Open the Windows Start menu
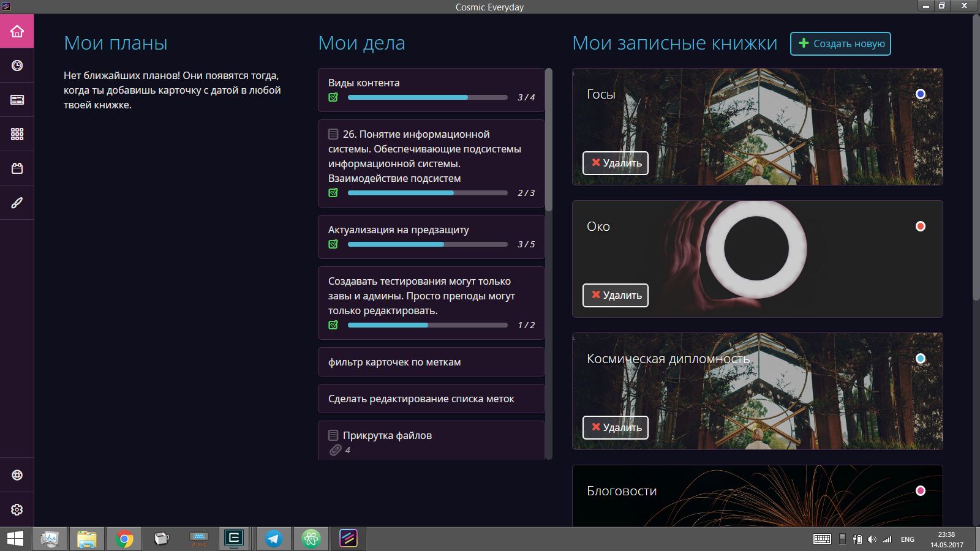 point(15,539)
